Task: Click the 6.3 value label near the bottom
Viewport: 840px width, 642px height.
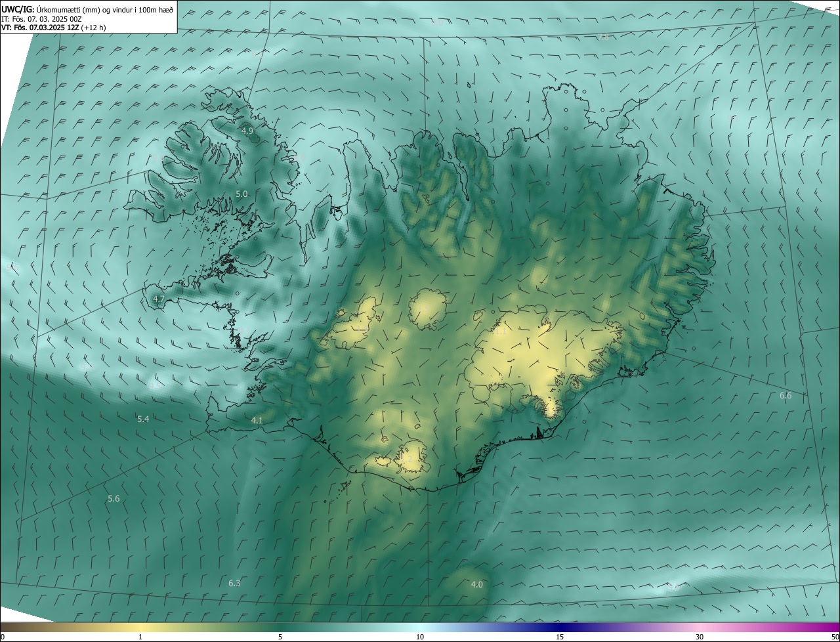Action: tap(234, 583)
